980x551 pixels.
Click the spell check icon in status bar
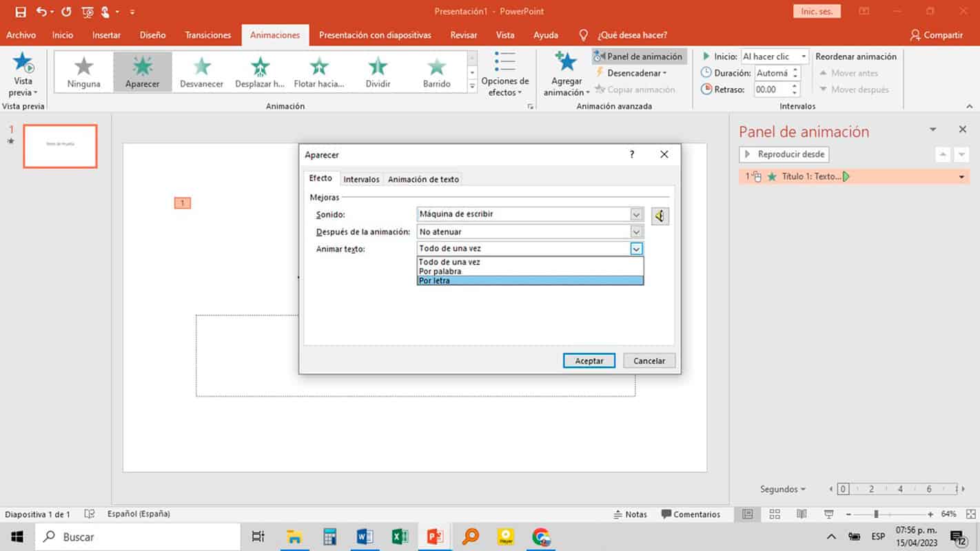(x=89, y=514)
